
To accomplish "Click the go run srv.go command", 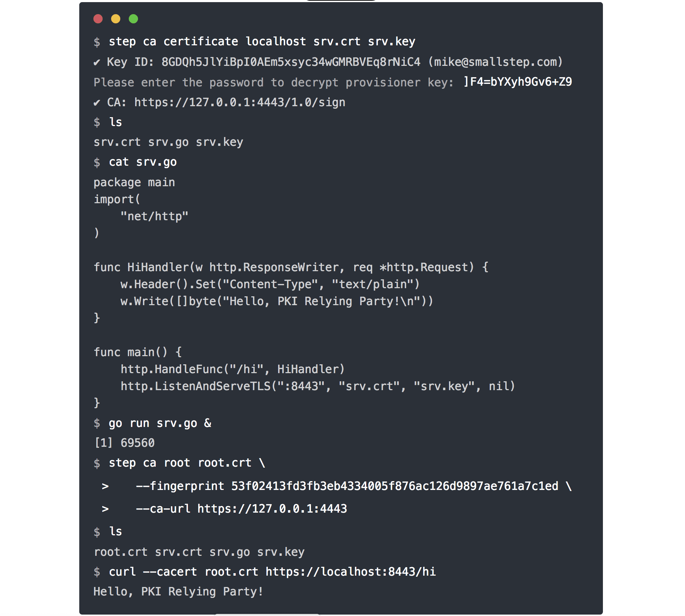I will [x=160, y=423].
